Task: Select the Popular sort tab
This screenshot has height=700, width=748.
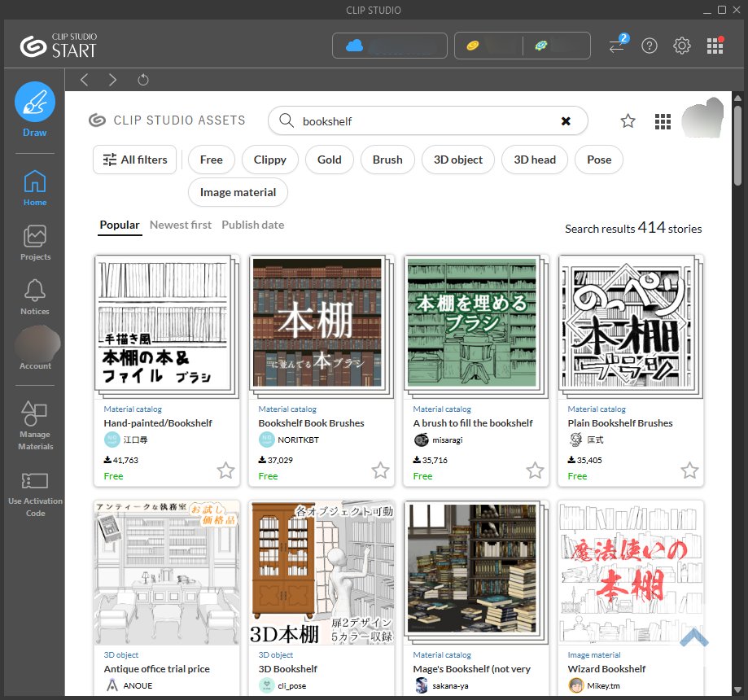Action: (x=120, y=225)
